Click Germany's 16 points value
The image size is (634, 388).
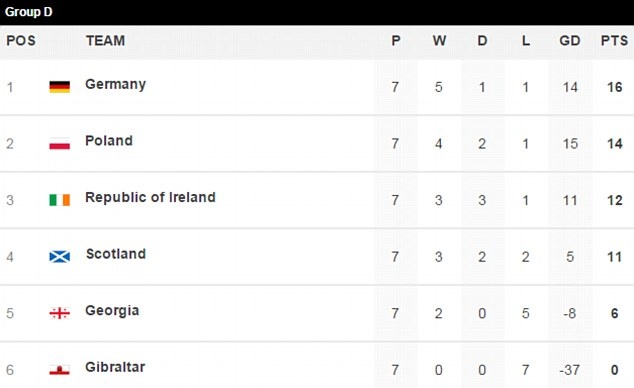[615, 87]
